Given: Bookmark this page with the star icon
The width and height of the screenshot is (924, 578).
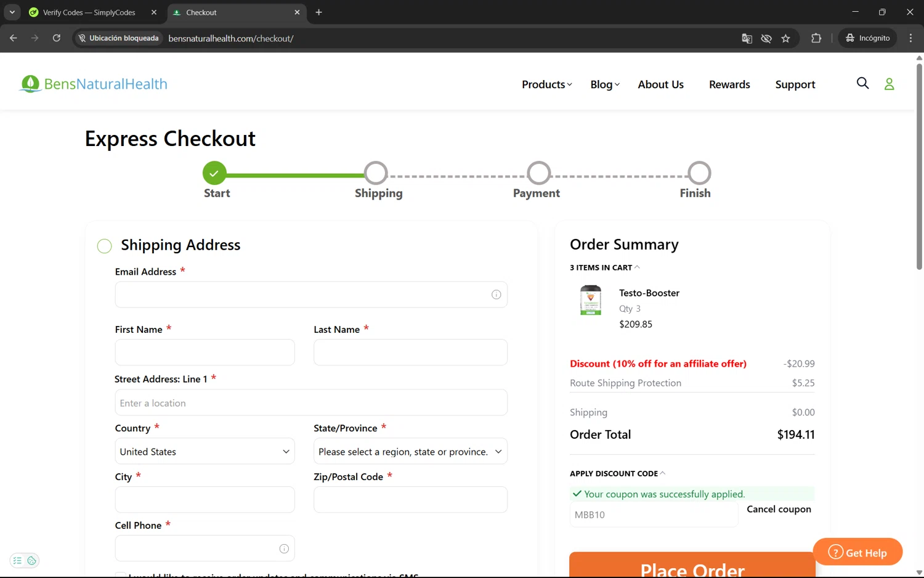Looking at the screenshot, I should (785, 38).
